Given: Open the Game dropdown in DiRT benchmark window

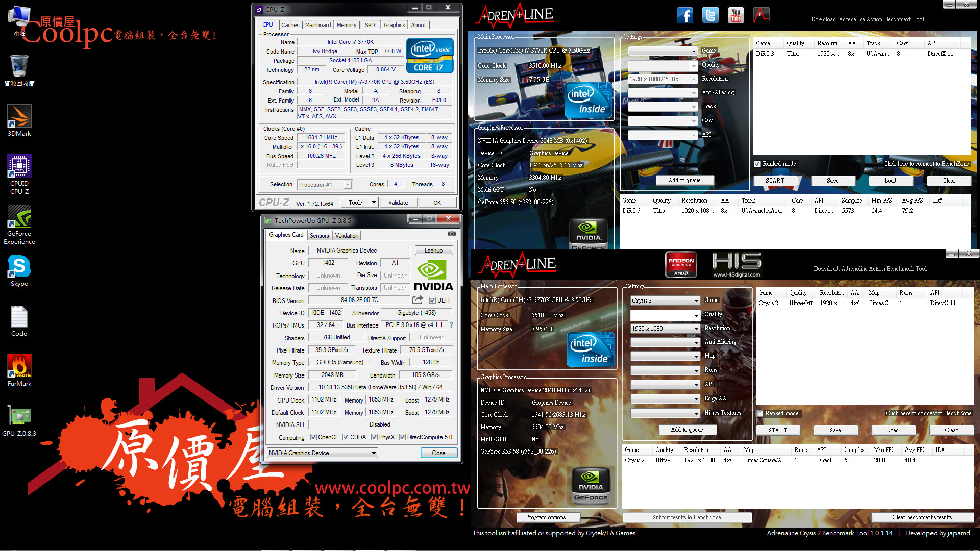Looking at the screenshot, I should tap(663, 51).
